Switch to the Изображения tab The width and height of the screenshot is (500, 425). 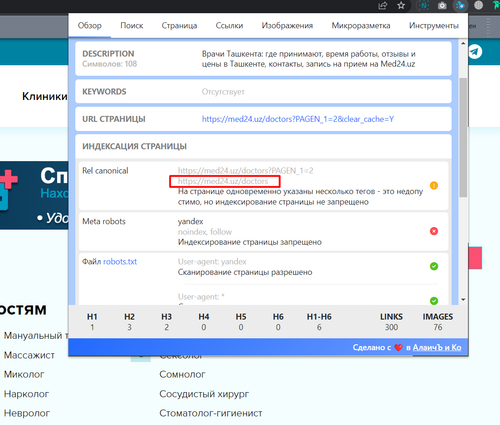pos(287,26)
